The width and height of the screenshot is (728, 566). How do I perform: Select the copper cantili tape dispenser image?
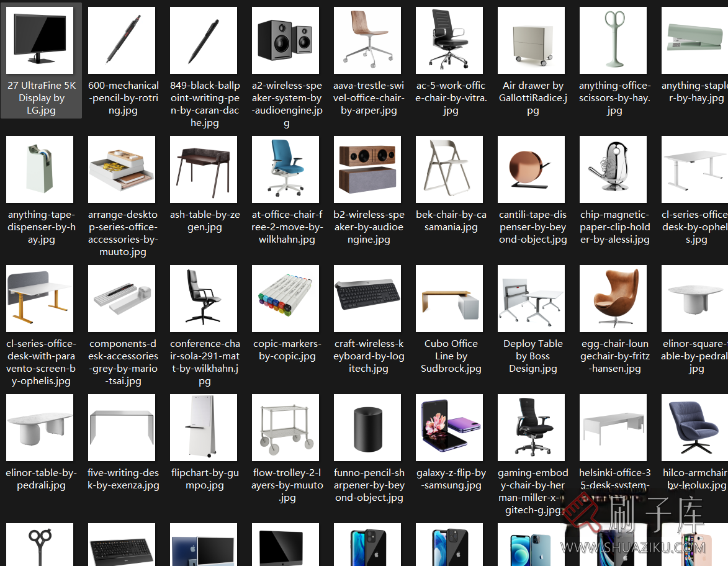click(x=532, y=169)
